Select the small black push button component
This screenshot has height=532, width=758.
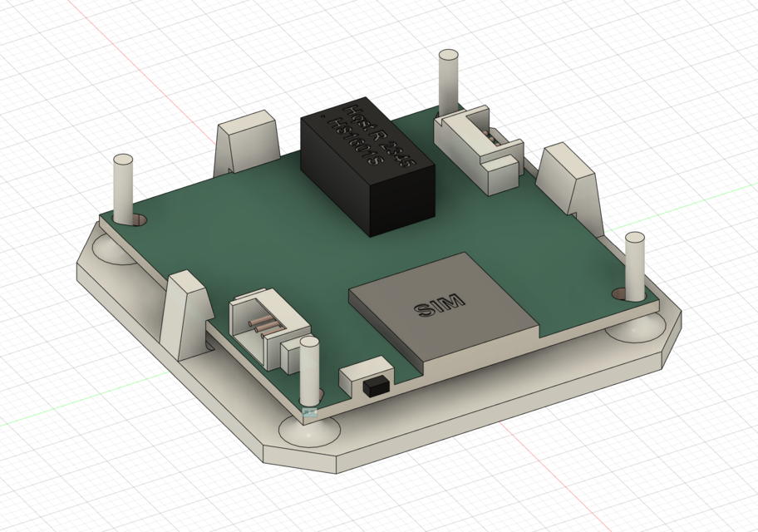pos(374,382)
